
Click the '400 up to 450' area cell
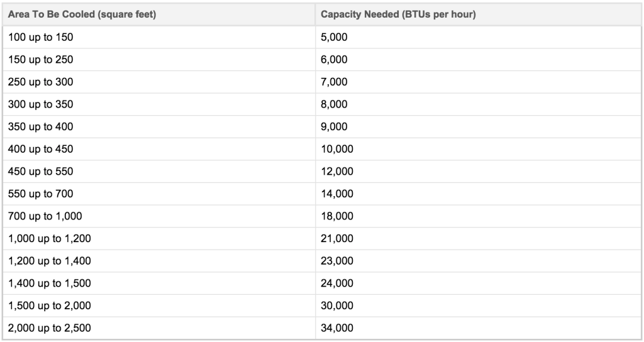[41, 149]
